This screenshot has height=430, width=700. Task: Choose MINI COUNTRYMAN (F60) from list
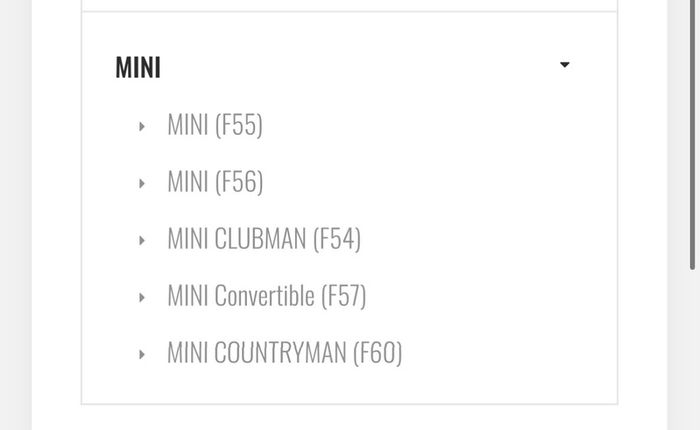[x=285, y=353]
